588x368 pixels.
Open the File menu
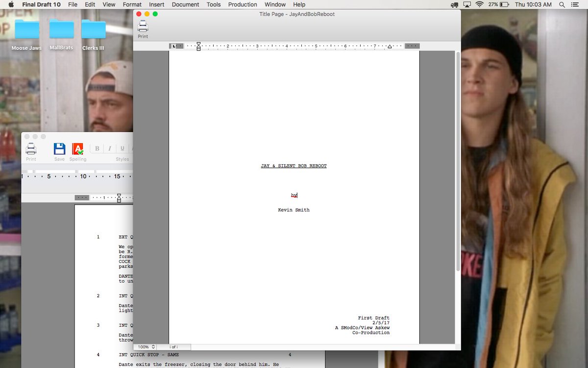pos(73,4)
